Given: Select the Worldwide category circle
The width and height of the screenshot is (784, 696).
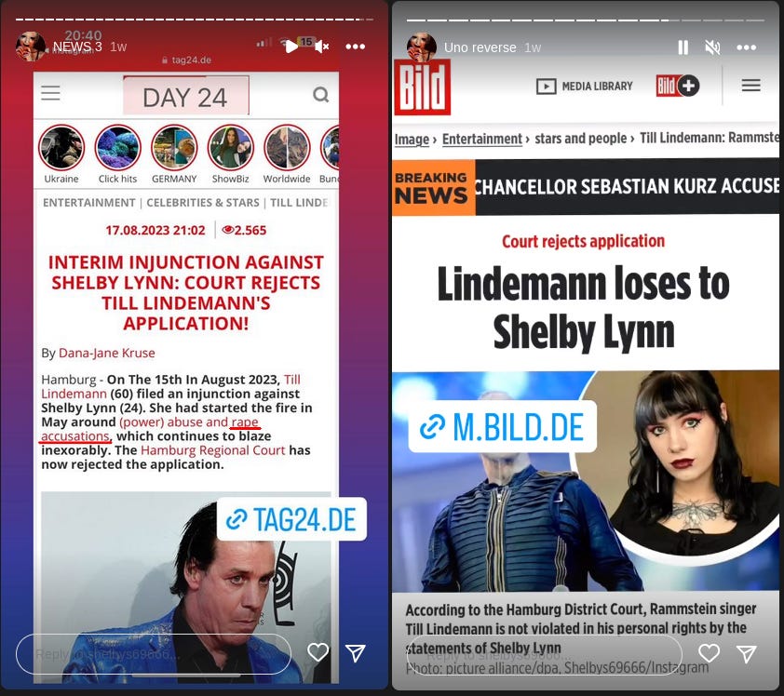Looking at the screenshot, I should pos(287,148).
